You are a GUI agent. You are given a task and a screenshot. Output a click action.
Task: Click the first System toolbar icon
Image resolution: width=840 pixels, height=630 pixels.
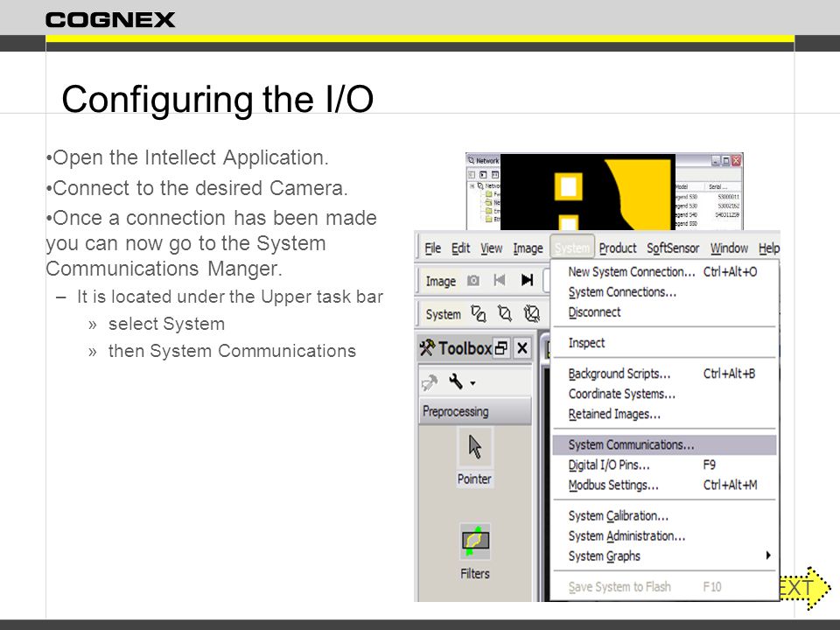(x=479, y=313)
